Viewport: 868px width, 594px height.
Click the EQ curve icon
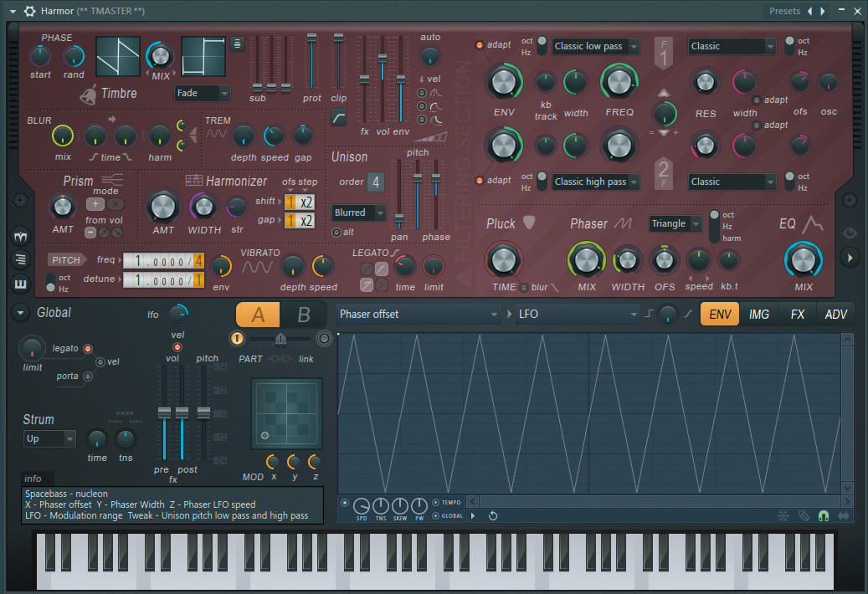(x=813, y=223)
